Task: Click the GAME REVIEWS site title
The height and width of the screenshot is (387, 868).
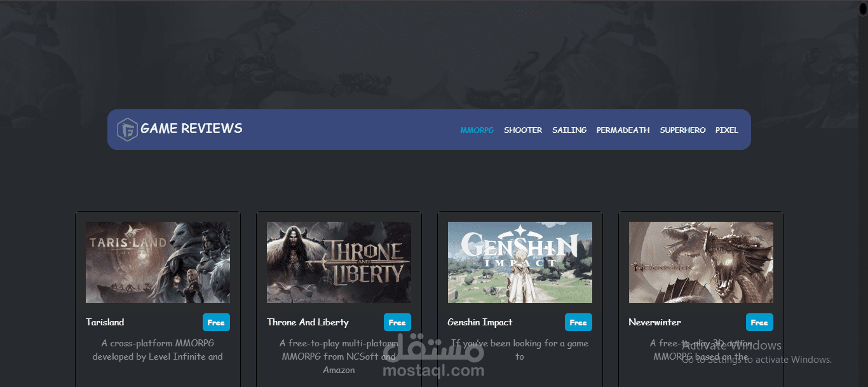Action: [191, 128]
